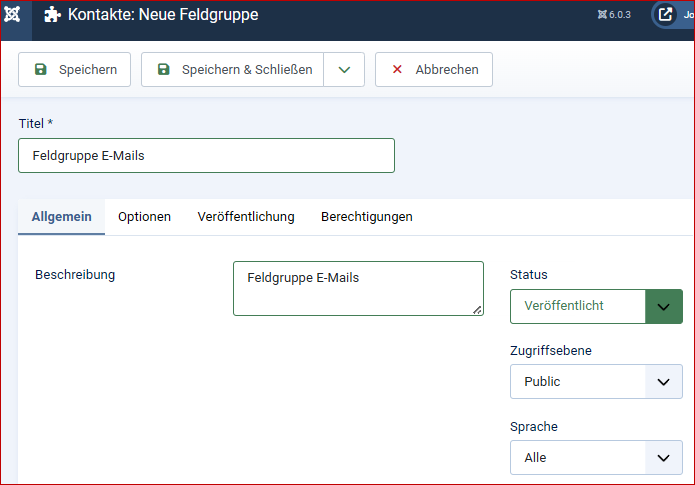Go to the Berechtigungen tab
This screenshot has width=695, height=485.
[x=366, y=217]
